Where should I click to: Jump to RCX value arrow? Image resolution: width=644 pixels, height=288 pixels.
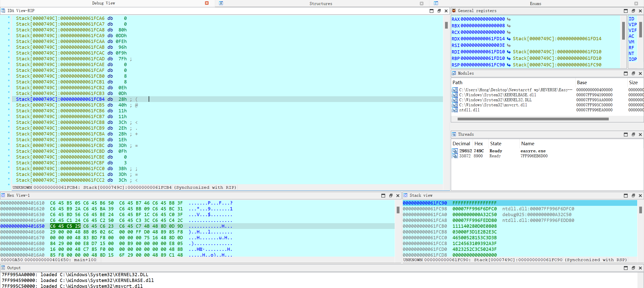pos(509,32)
